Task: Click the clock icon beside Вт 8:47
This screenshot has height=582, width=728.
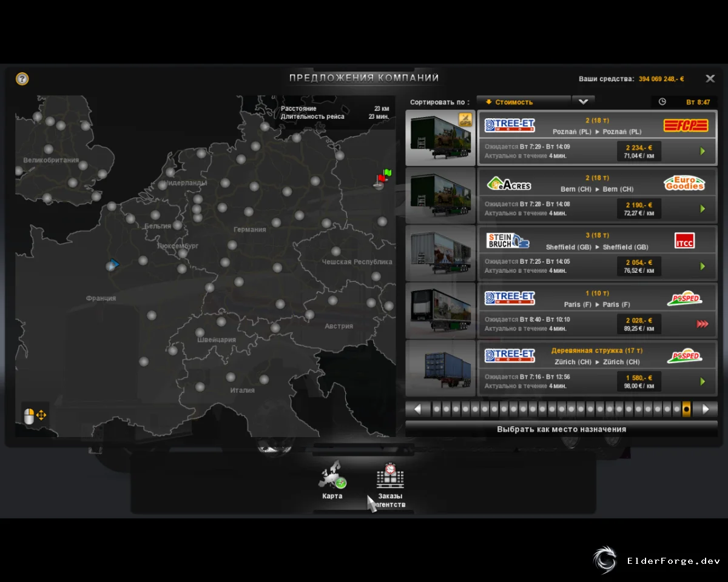Action: point(662,102)
